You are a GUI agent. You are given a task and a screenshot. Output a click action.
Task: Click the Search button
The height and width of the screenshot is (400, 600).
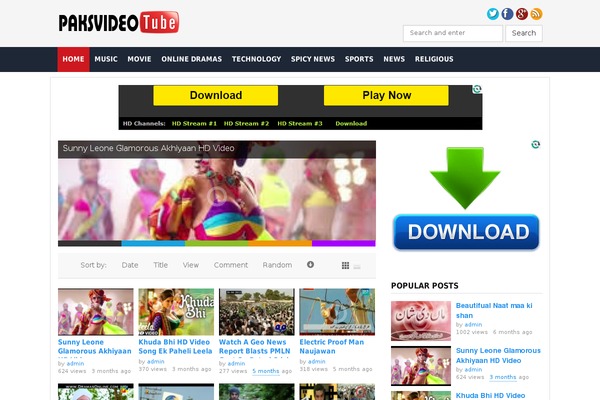[524, 33]
